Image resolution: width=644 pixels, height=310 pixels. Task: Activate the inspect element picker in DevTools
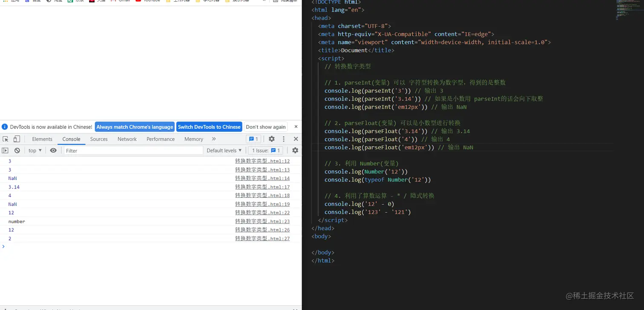tap(6, 139)
